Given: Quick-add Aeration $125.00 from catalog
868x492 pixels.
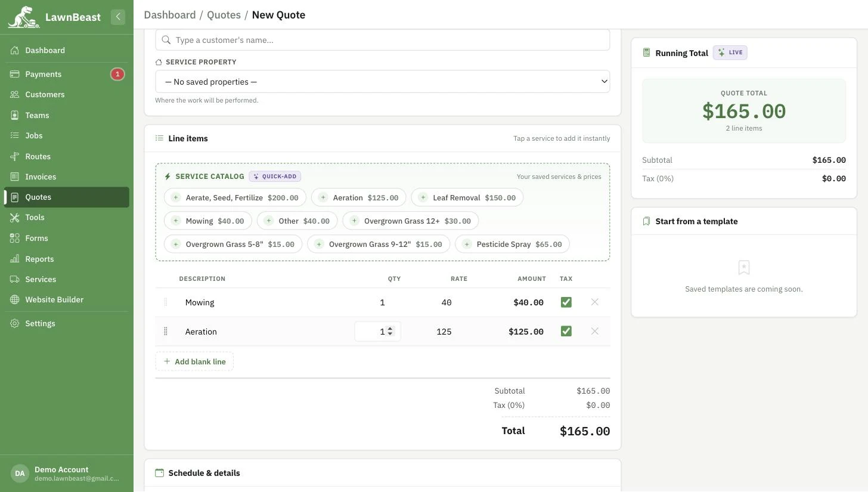Looking at the screenshot, I should tap(358, 197).
